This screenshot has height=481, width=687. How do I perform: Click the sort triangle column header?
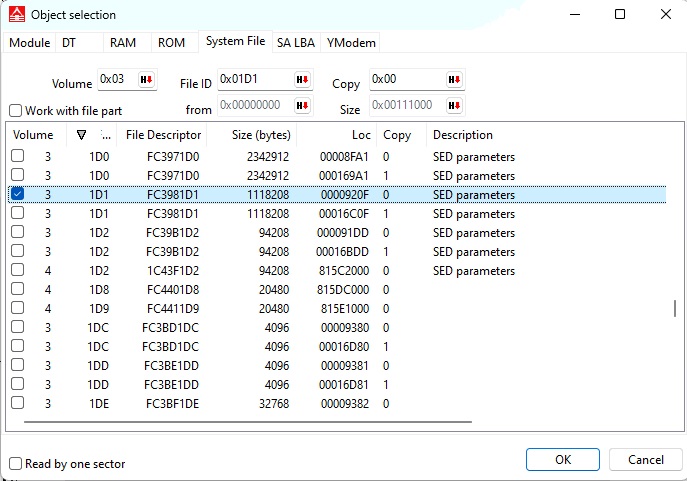click(81, 135)
